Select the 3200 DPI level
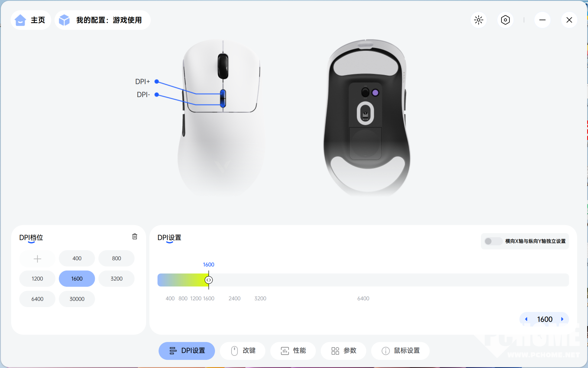The image size is (588, 368). 117,279
